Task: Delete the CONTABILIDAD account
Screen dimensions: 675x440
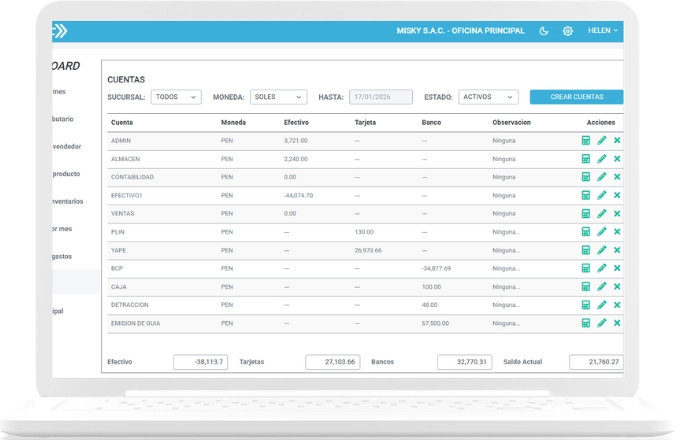Action: [x=617, y=177]
